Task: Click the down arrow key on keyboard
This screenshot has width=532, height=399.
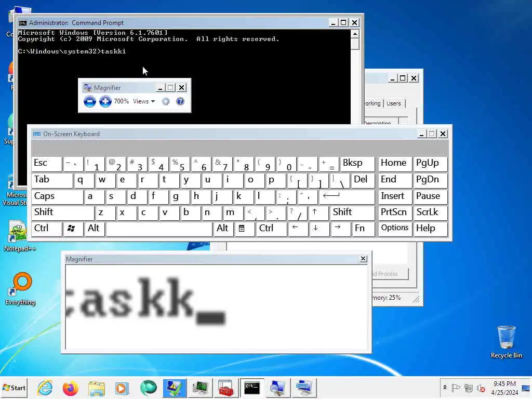Action: 319,229
